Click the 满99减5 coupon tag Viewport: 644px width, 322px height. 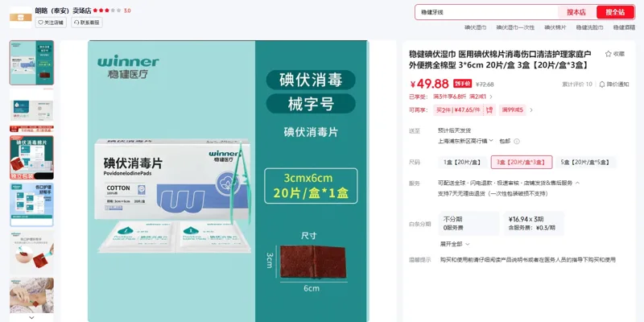(513, 110)
